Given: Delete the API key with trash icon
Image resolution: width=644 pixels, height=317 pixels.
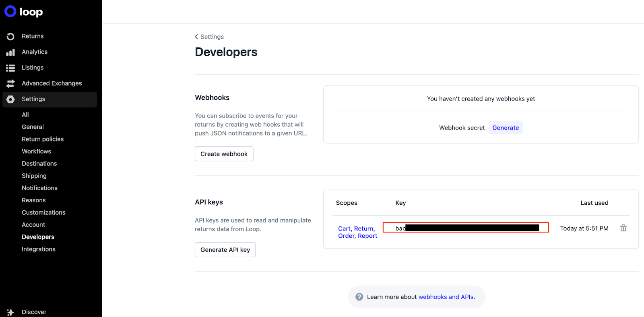Looking at the screenshot, I should pyautogui.click(x=623, y=228).
